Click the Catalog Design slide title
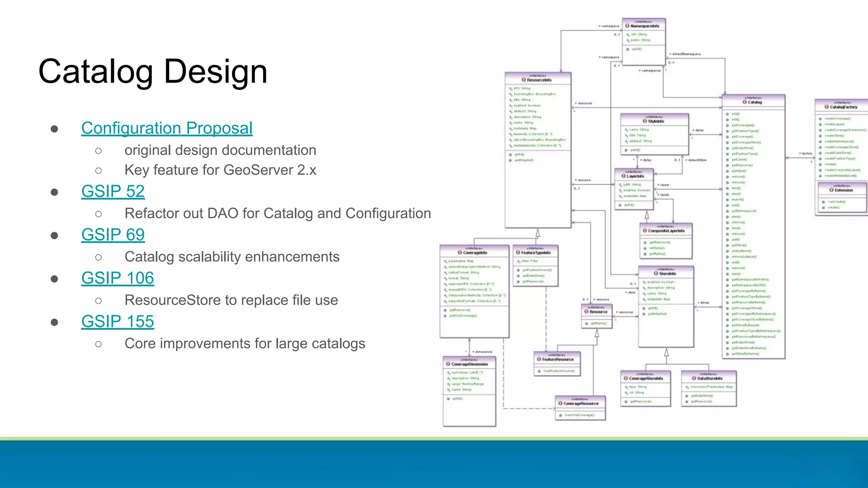 153,72
